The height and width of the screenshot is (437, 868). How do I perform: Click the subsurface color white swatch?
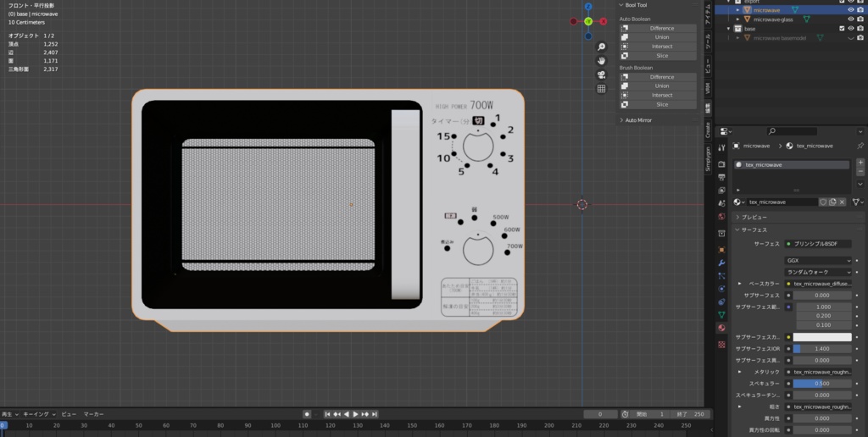coord(822,337)
